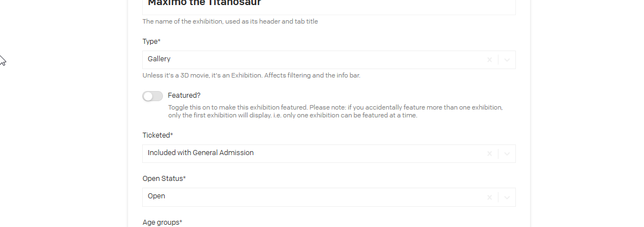The height and width of the screenshot is (227, 644).
Task: Clear the Ticketed field selection
Action: [x=489, y=153]
